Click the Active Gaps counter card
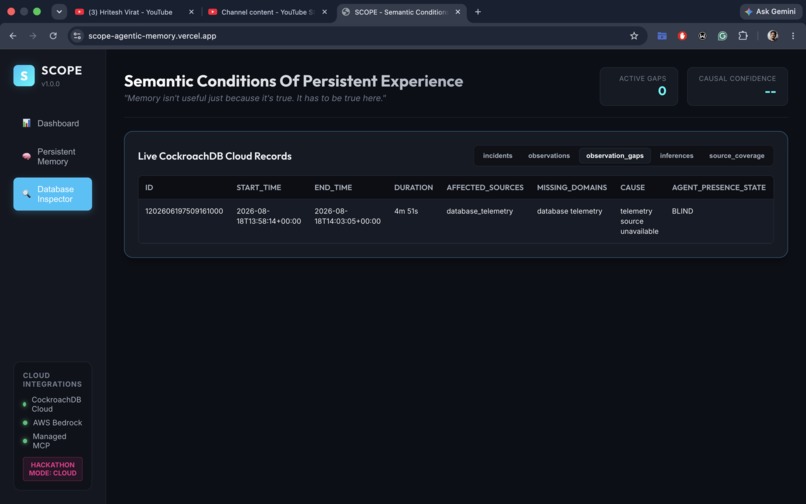 [638, 86]
